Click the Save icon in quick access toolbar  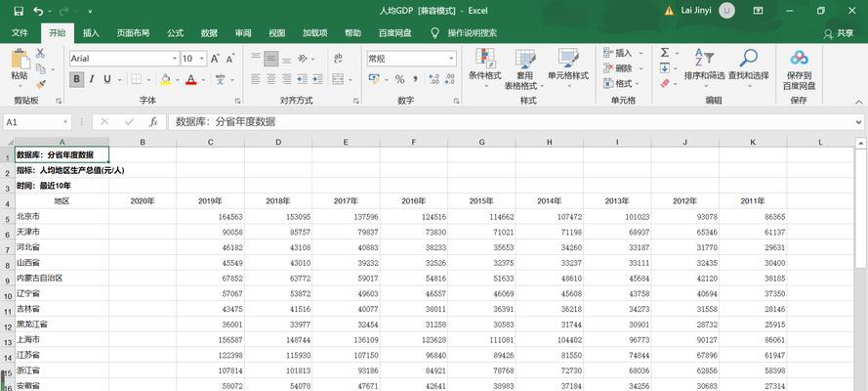coord(19,11)
